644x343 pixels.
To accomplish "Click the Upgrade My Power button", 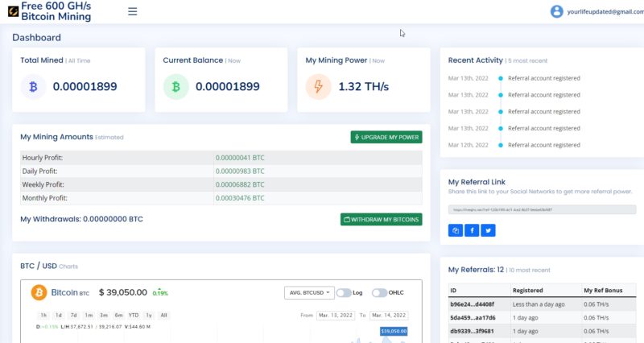I will (386, 138).
